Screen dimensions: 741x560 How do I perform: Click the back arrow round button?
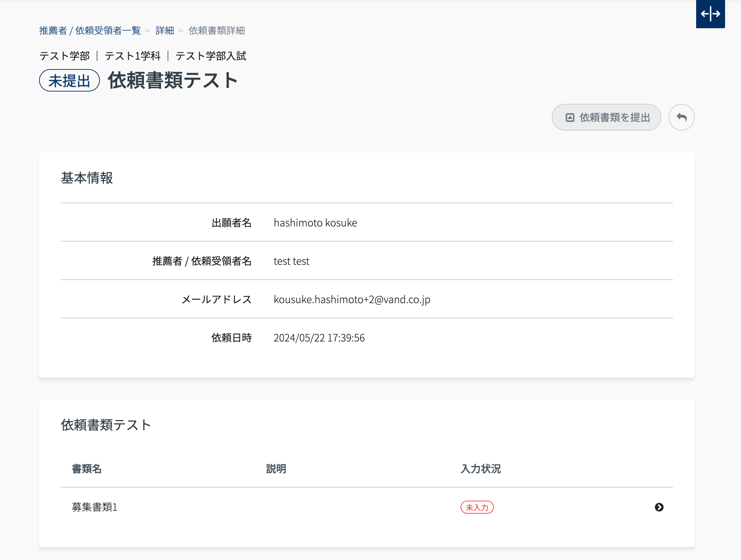[x=681, y=117]
